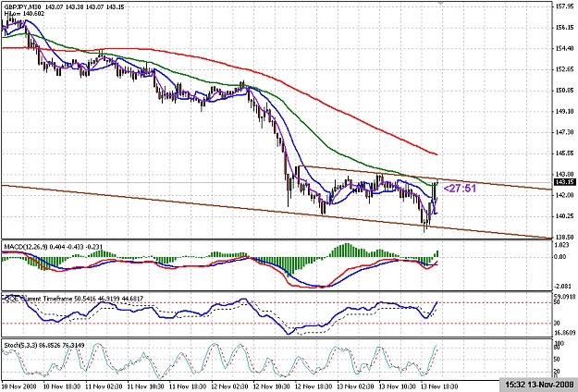Click the 13 Nov 02:30 time label
Image resolution: width=578 pixels, height=392 pixels.
click(354, 386)
